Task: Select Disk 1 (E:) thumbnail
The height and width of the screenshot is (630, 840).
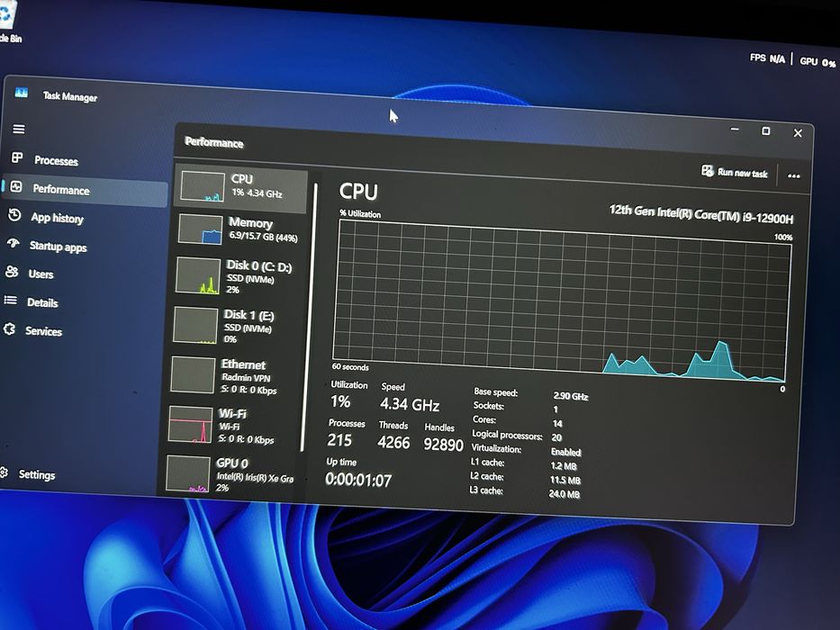Action: tap(195, 325)
